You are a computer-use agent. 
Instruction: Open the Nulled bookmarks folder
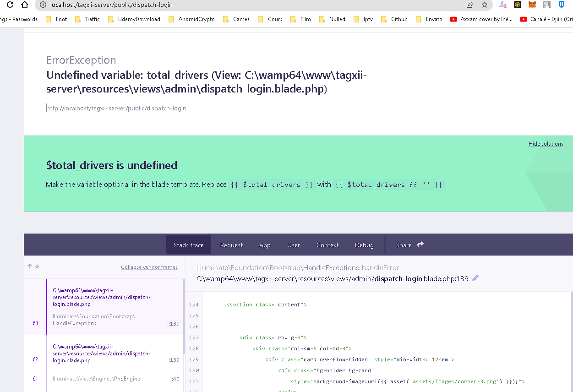332,19
